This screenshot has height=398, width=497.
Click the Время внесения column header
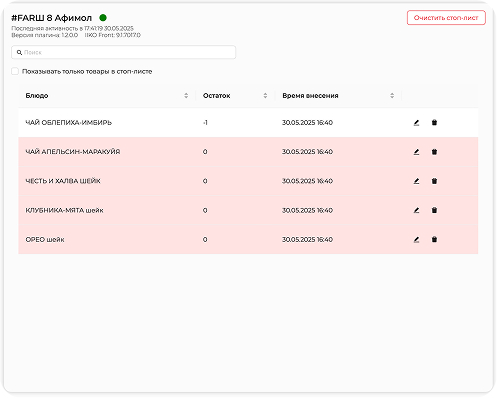(x=338, y=96)
